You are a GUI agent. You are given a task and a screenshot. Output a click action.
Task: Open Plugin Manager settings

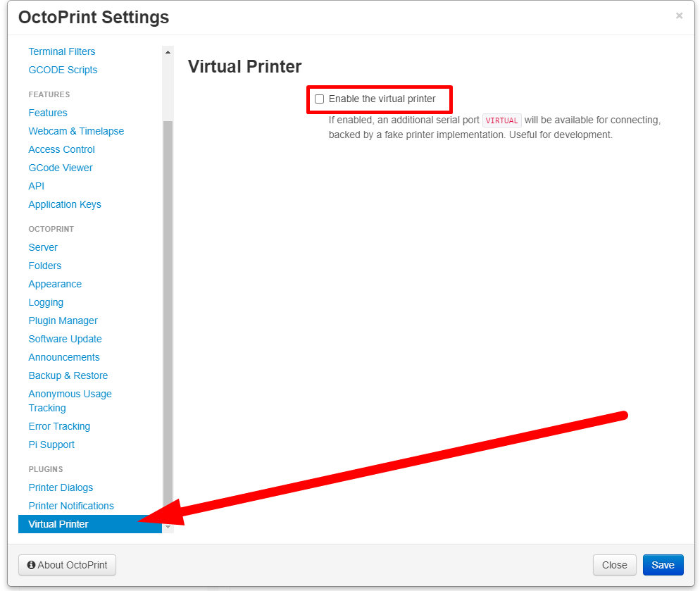63,321
